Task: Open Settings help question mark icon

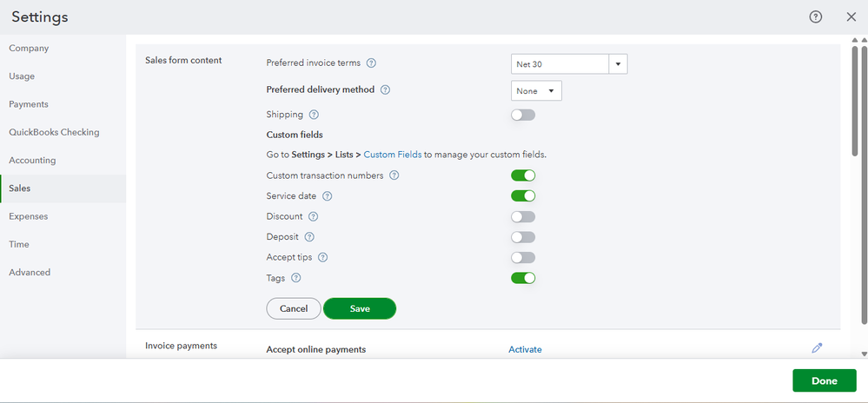Action: (x=815, y=17)
